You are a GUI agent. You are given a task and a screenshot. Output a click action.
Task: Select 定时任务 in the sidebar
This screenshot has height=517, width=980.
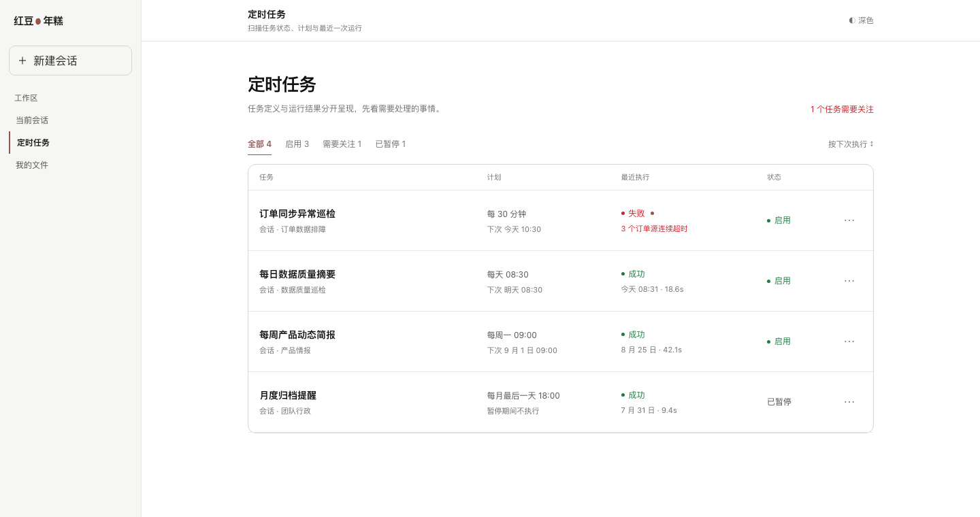(x=70, y=143)
